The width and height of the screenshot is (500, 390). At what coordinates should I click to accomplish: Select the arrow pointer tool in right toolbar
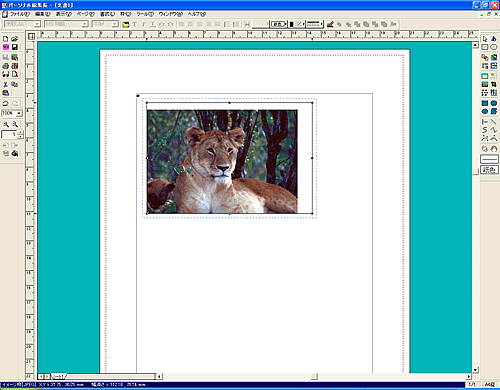click(x=485, y=39)
